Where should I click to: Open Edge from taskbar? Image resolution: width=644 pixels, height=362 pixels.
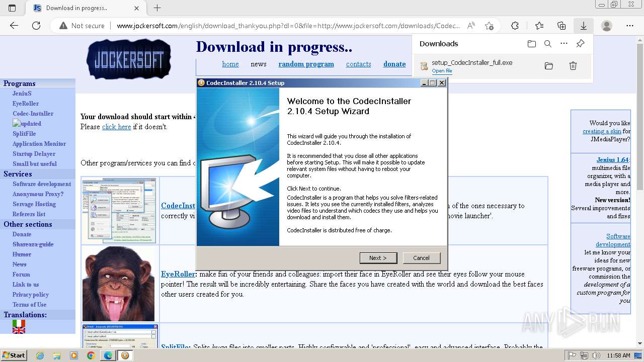point(108,355)
